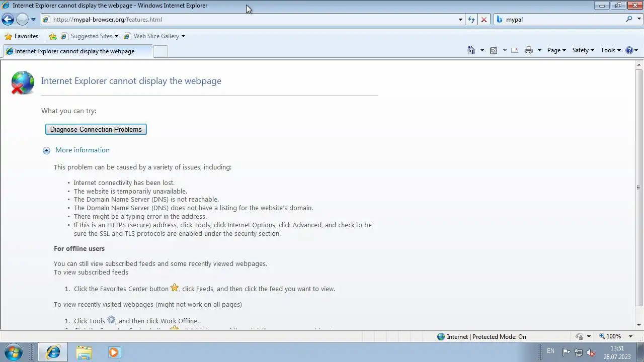644x362 pixels.
Task: Expand the zoom level dropdown arrow
Action: coord(630,336)
